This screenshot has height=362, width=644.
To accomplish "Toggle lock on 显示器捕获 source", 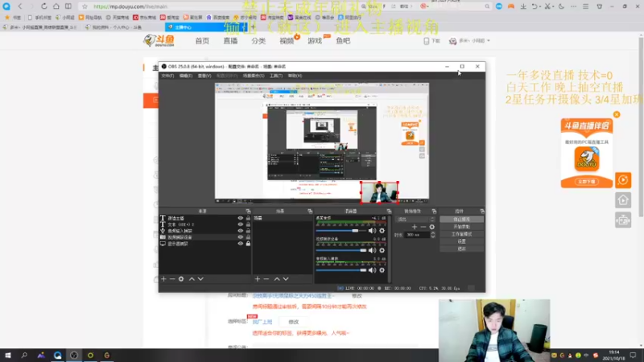I will tap(248, 244).
